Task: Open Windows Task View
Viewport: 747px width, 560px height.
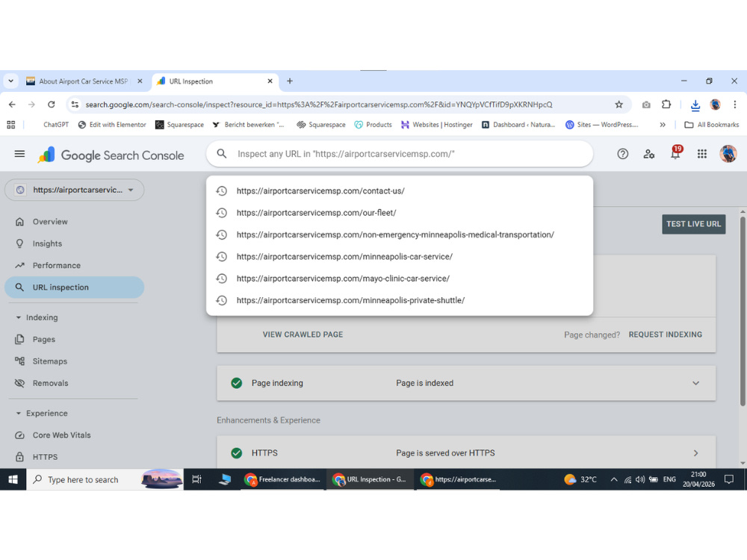Action: coord(196,479)
